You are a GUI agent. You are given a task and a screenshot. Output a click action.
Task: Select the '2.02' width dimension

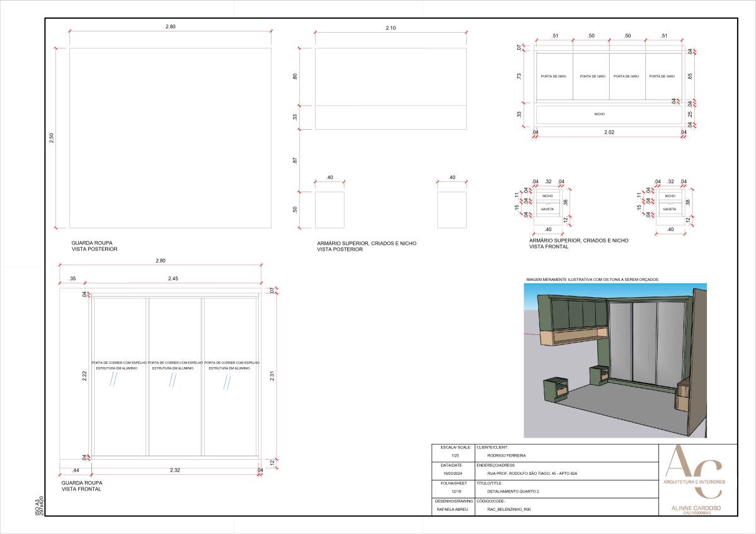coord(609,132)
